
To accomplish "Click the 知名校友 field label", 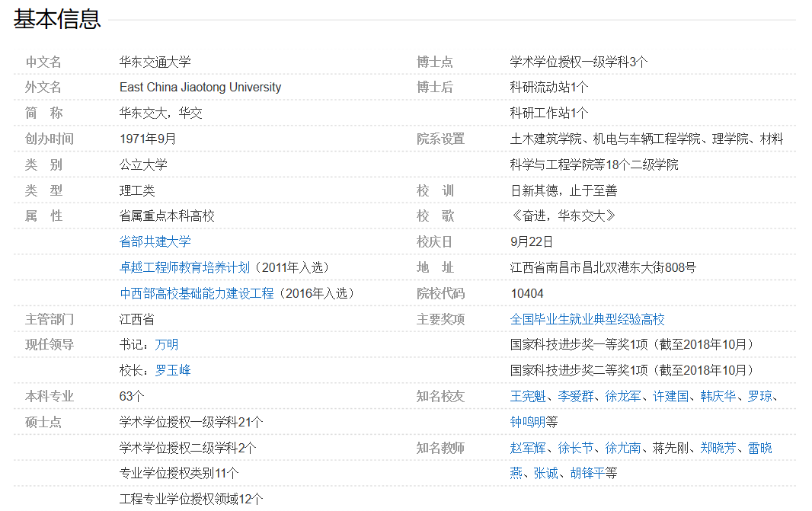I will click(440, 397).
